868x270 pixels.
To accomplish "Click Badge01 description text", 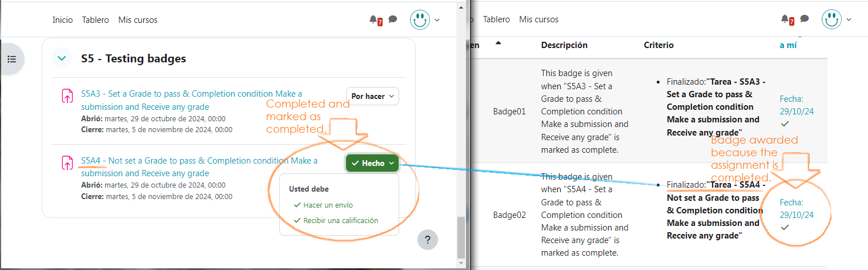I will (x=585, y=112).
